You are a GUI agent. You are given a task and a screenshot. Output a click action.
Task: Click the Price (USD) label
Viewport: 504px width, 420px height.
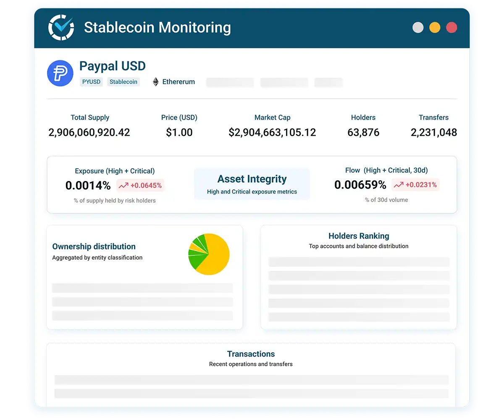179,118
